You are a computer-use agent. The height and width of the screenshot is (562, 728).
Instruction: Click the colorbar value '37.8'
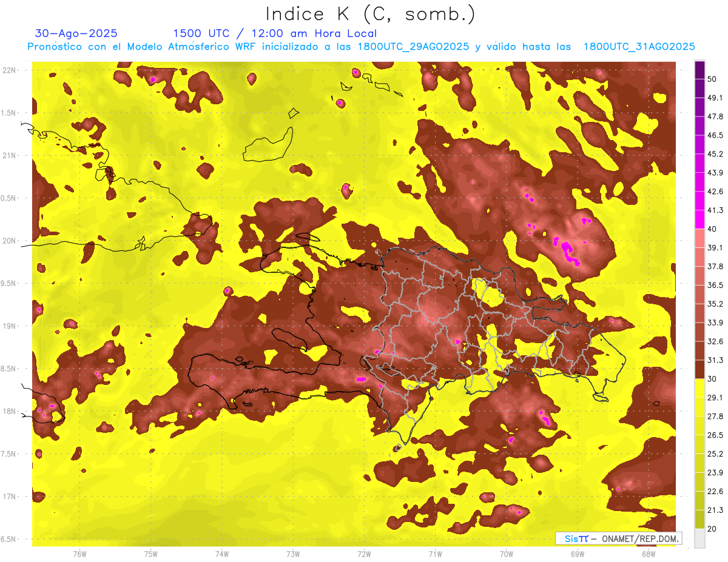click(x=715, y=266)
